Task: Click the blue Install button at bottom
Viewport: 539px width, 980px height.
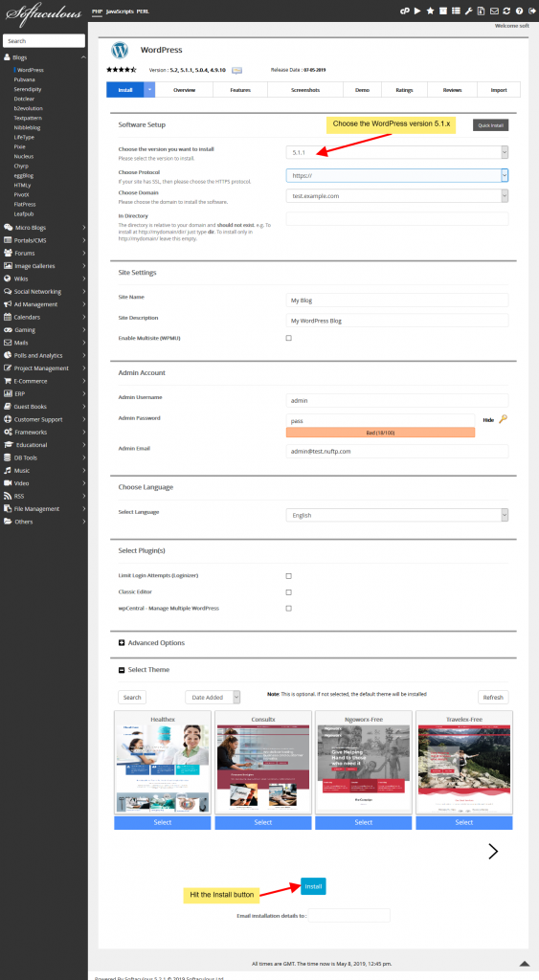Action: point(313,886)
